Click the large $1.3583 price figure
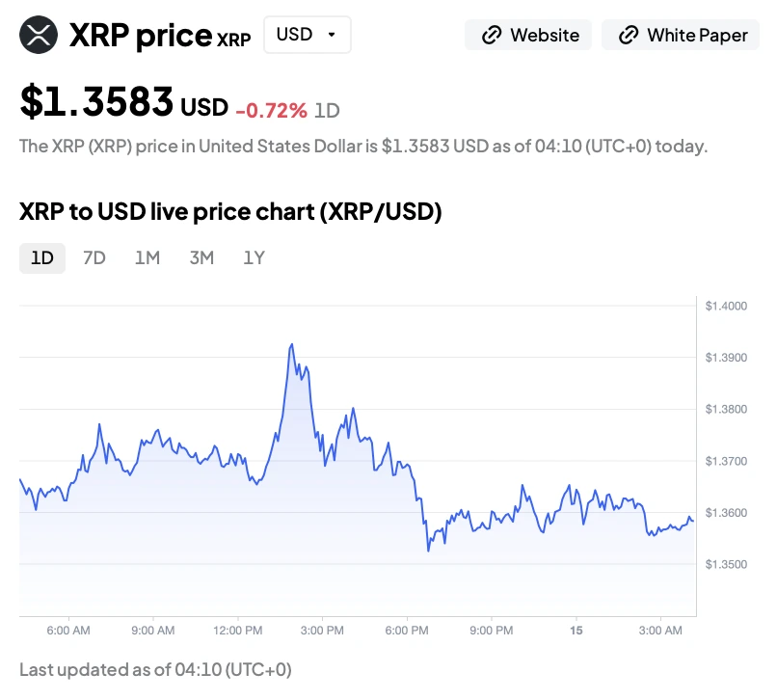 96,102
